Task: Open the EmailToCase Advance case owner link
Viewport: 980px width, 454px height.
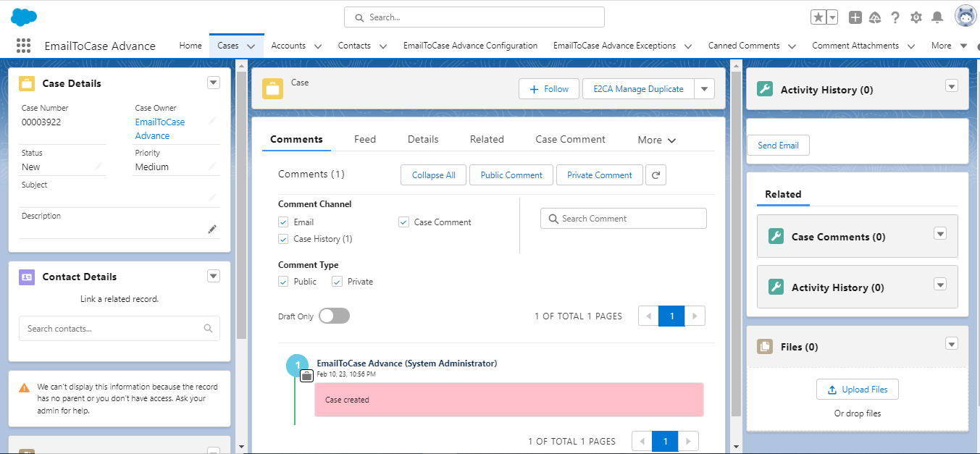Action: tap(160, 129)
